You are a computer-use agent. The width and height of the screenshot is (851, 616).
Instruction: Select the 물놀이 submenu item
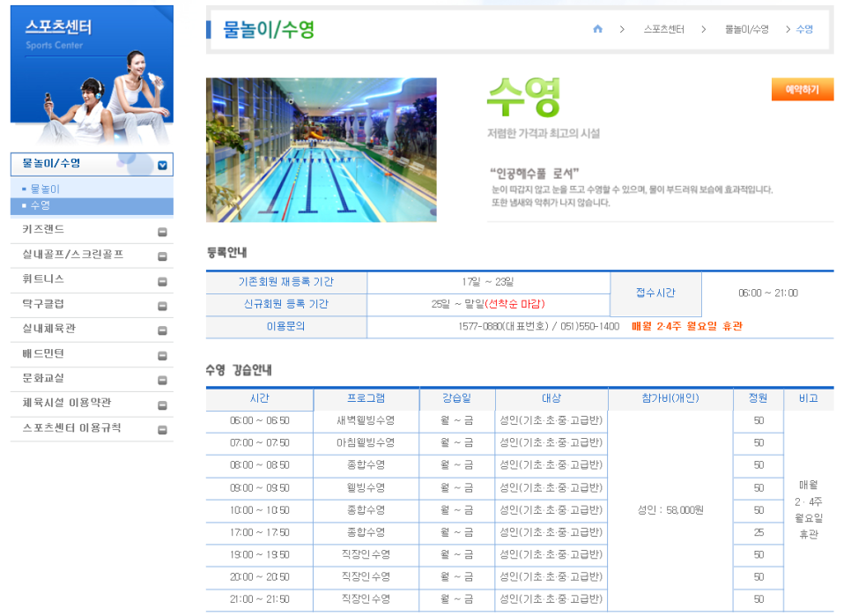92,189
